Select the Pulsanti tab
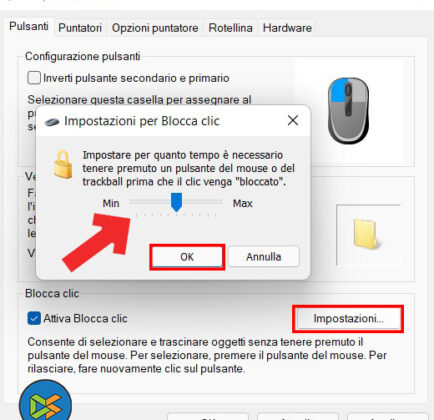This screenshot has width=434, height=420. pos(29,27)
